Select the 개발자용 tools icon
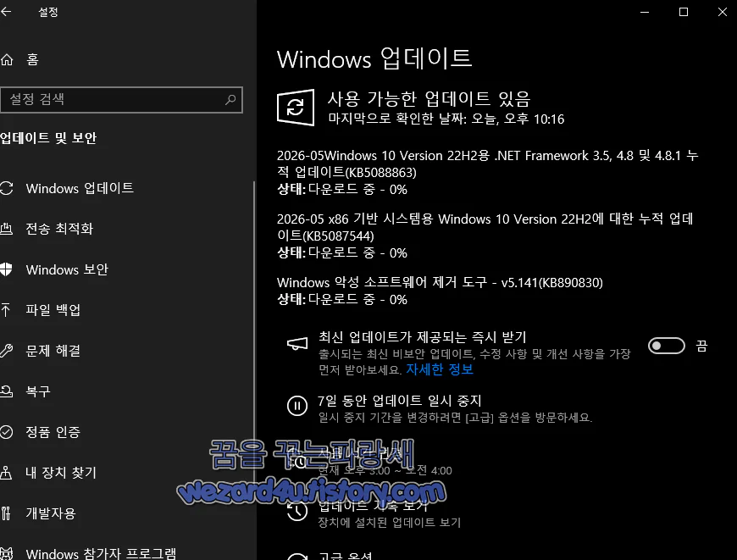 [6, 513]
